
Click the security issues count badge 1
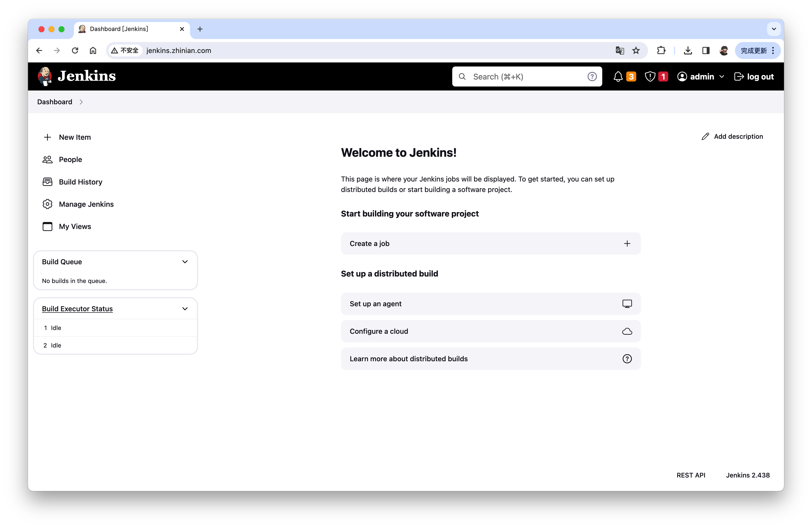[663, 77]
